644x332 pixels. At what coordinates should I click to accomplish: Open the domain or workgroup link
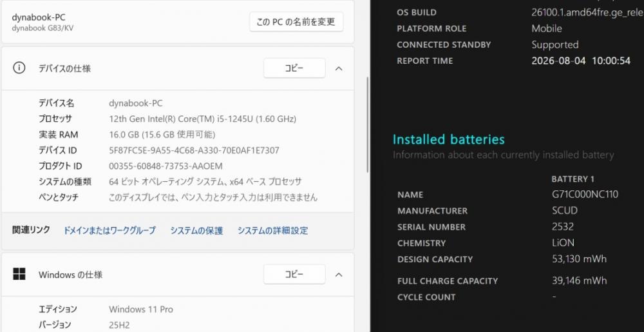pyautogui.click(x=109, y=231)
